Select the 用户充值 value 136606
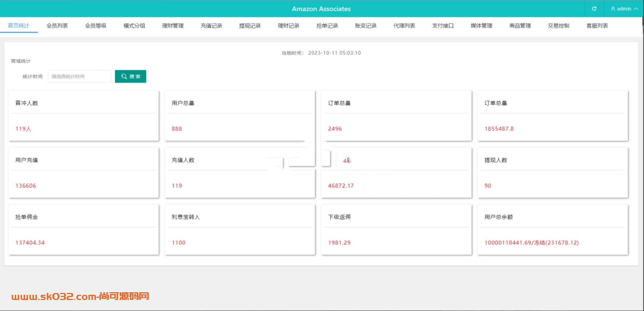The image size is (644, 311). pyautogui.click(x=26, y=186)
